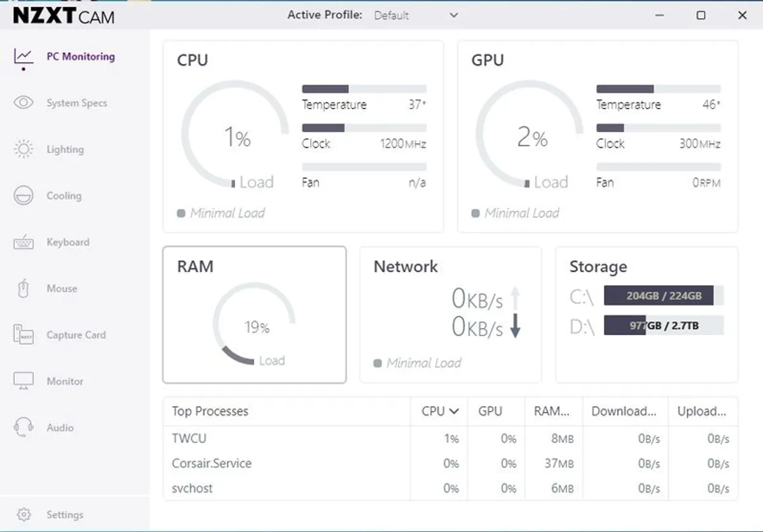Sort processes by GPU column
763x532 pixels.
(490, 411)
